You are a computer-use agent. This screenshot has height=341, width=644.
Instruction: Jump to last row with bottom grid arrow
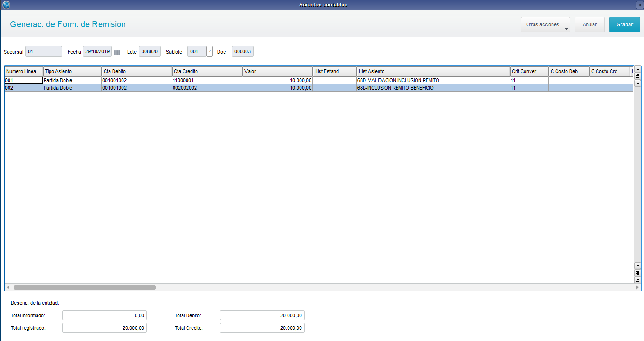click(638, 280)
